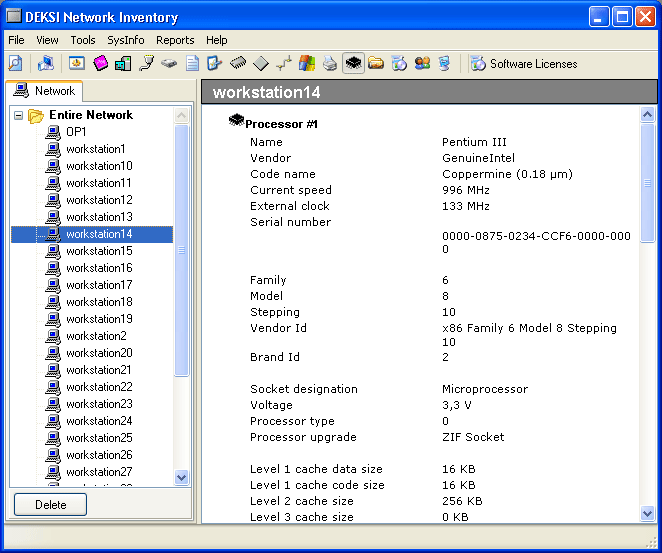Select the black processor chip icon
This screenshot has width=662, height=553.
(353, 63)
